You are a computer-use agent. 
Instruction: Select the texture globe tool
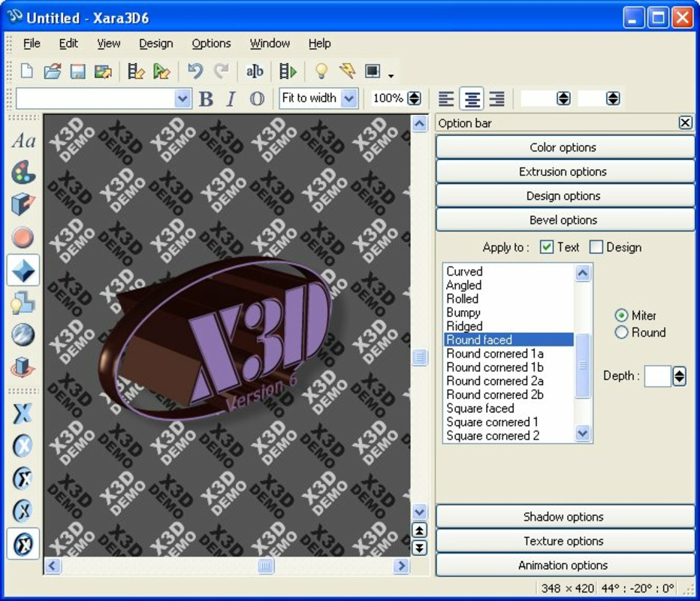click(23, 335)
